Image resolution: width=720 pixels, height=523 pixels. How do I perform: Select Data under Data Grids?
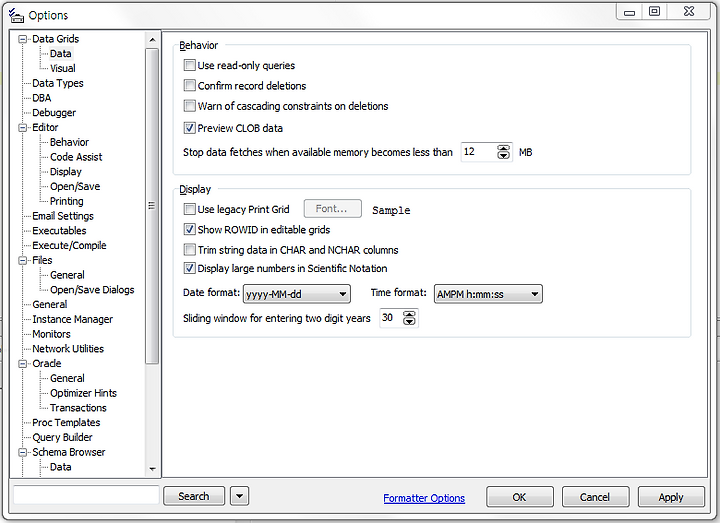click(61, 54)
